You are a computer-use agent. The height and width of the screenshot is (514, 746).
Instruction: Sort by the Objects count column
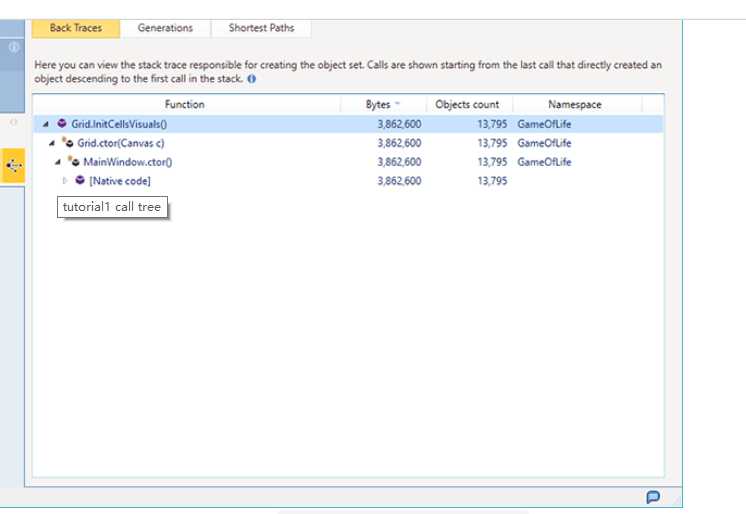tap(467, 104)
